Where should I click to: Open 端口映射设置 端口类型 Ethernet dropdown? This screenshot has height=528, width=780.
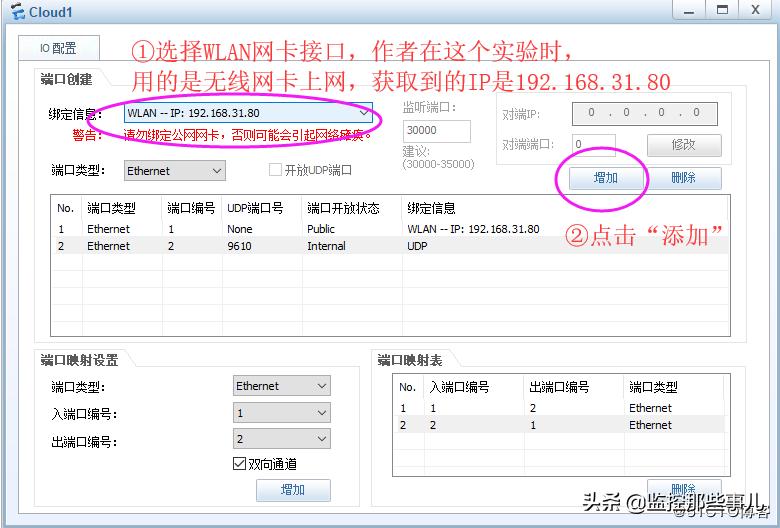click(x=282, y=386)
